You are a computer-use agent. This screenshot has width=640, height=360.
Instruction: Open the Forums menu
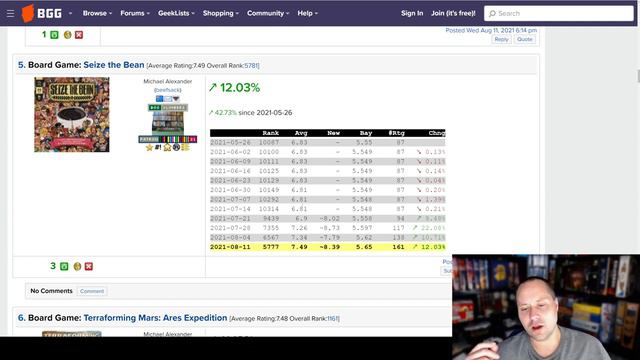pyautogui.click(x=135, y=13)
